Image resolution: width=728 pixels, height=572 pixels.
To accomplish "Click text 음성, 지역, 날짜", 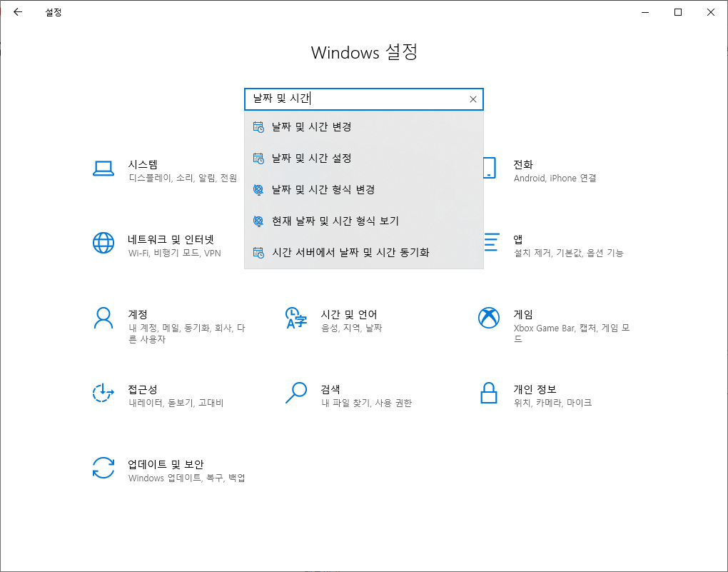I will (x=351, y=328).
